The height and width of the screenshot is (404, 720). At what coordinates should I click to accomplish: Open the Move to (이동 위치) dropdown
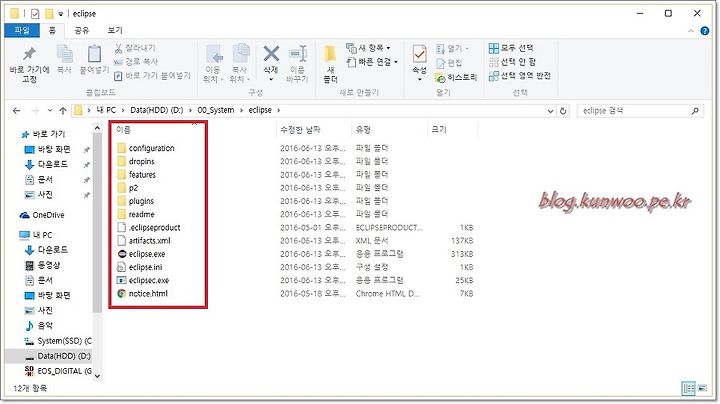pos(213,79)
